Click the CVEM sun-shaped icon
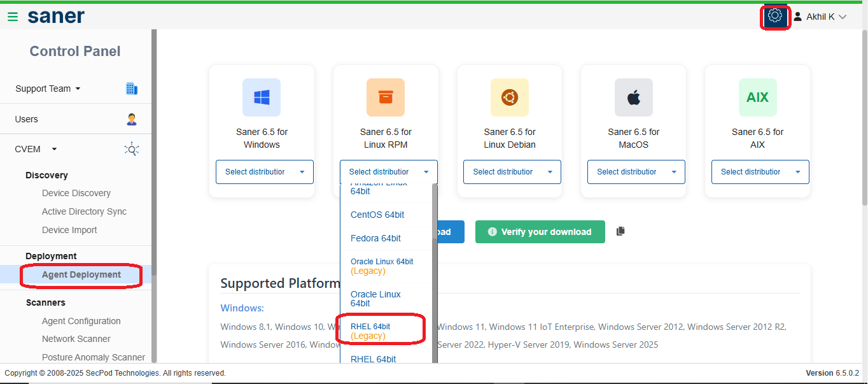The width and height of the screenshot is (868, 384). [x=132, y=149]
